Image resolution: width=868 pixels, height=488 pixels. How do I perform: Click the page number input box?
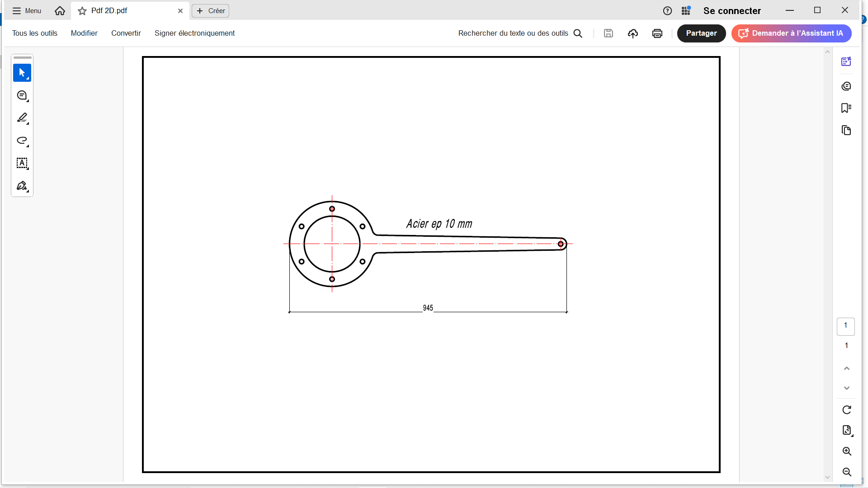coord(845,326)
